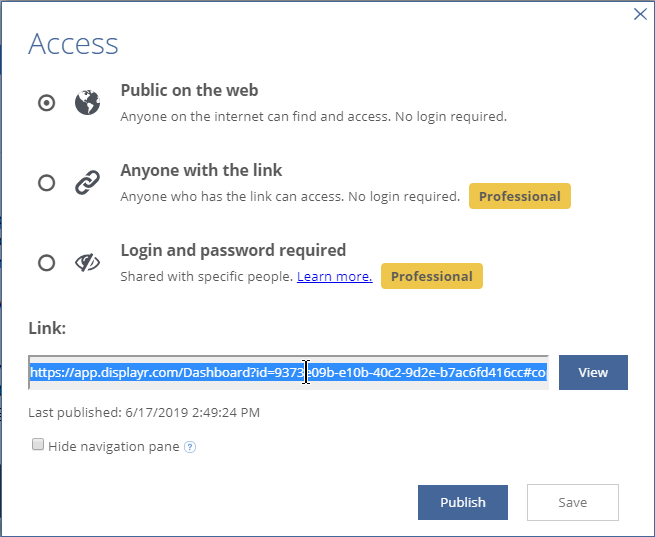Viewport: 655px width, 537px height.
Task: Click the Hide navigation pane label text
Action: click(x=114, y=446)
